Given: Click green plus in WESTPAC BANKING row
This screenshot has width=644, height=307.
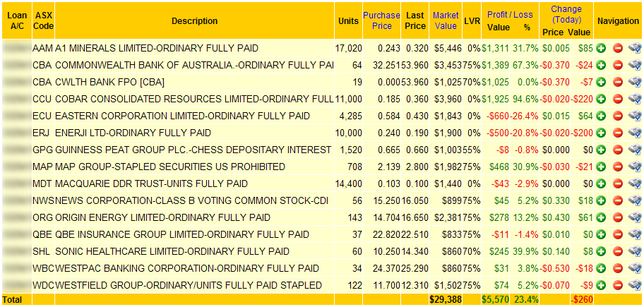Looking at the screenshot, I should [x=601, y=268].
